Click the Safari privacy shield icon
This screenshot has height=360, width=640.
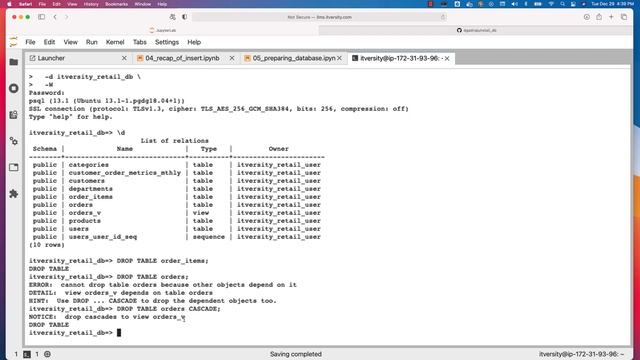(x=184, y=17)
